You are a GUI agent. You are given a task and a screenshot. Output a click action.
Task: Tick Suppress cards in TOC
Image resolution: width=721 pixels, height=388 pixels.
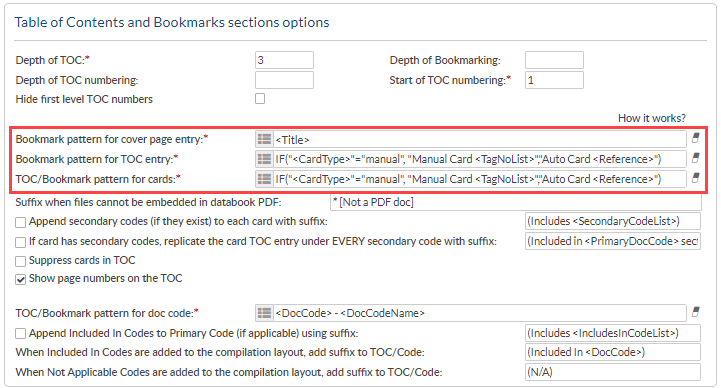[x=20, y=262]
